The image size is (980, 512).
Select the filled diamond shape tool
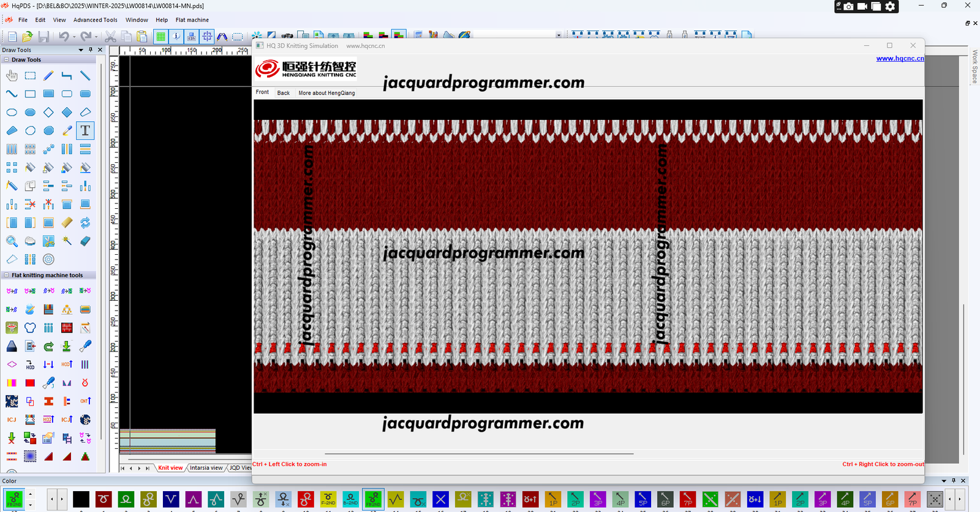coord(67,113)
